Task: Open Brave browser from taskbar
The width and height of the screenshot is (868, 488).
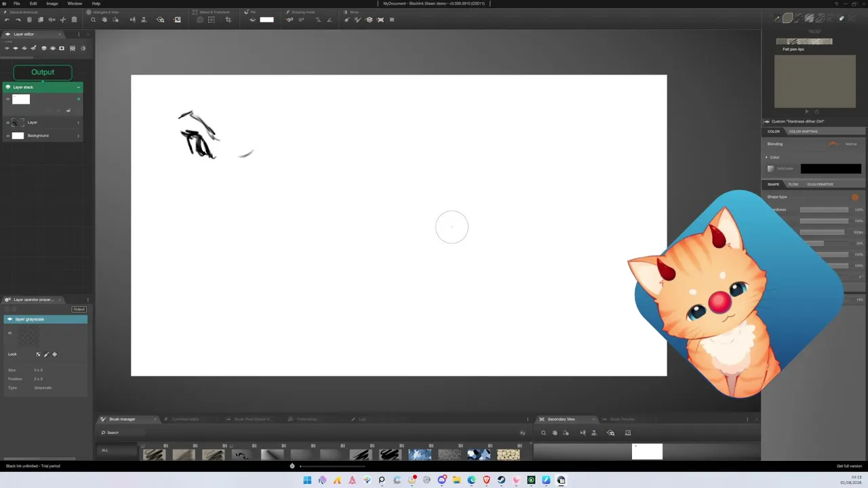Action: (x=486, y=480)
